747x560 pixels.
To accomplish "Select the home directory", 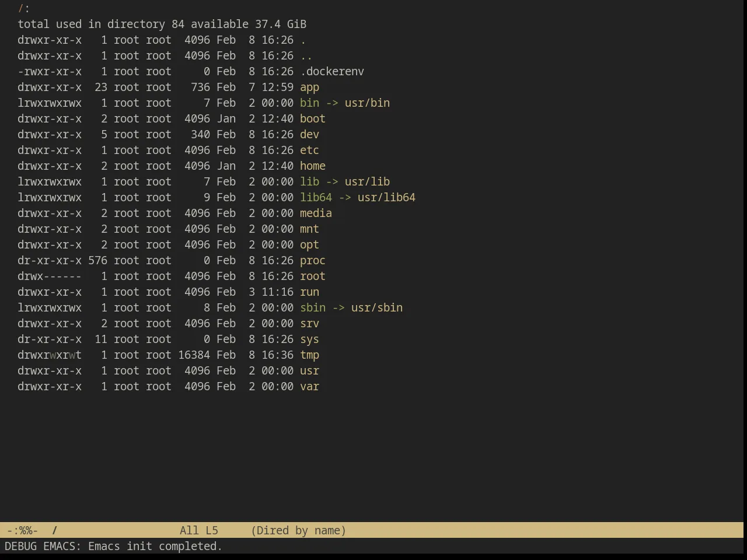I will (x=313, y=166).
